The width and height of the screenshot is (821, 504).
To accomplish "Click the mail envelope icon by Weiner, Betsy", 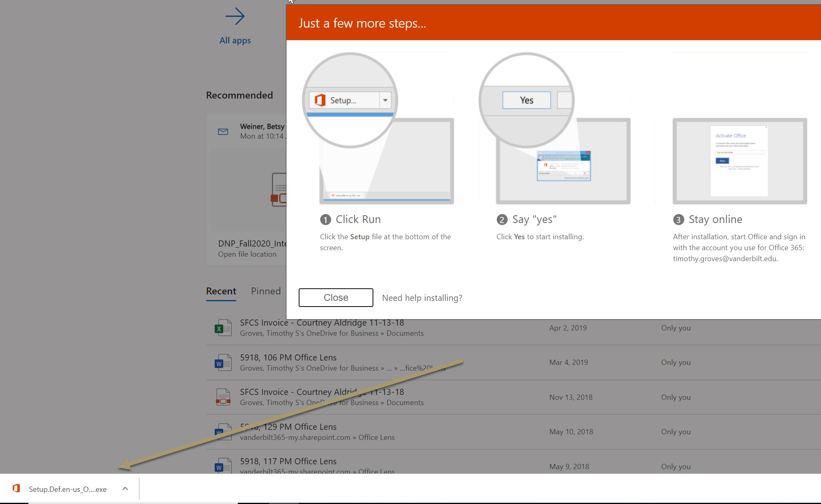I will coord(223,131).
